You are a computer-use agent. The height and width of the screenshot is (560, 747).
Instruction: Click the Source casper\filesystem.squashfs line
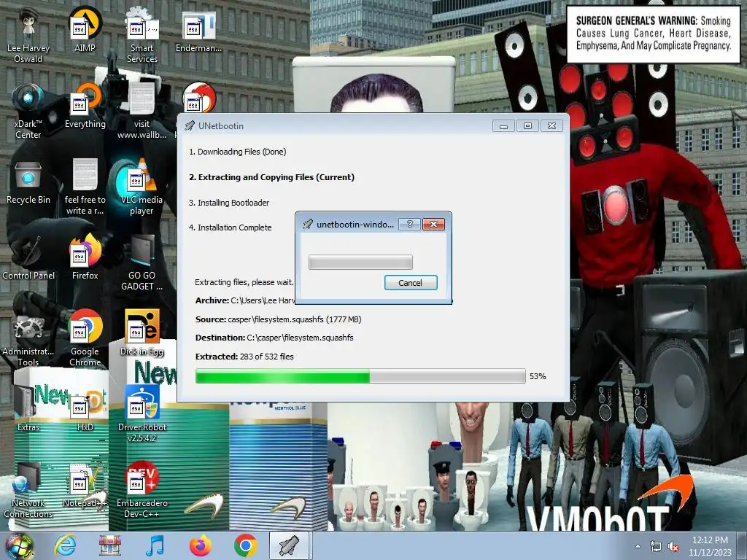(278, 319)
